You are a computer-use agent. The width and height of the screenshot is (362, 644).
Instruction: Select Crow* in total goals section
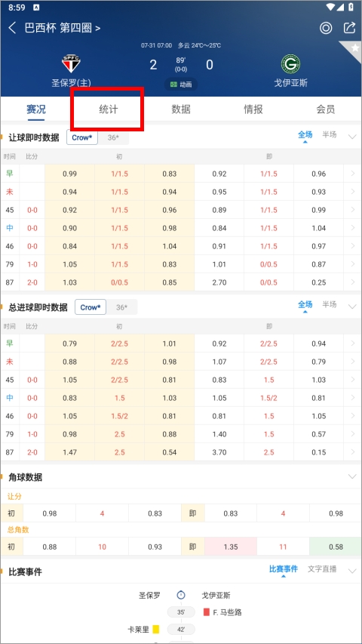click(x=90, y=307)
